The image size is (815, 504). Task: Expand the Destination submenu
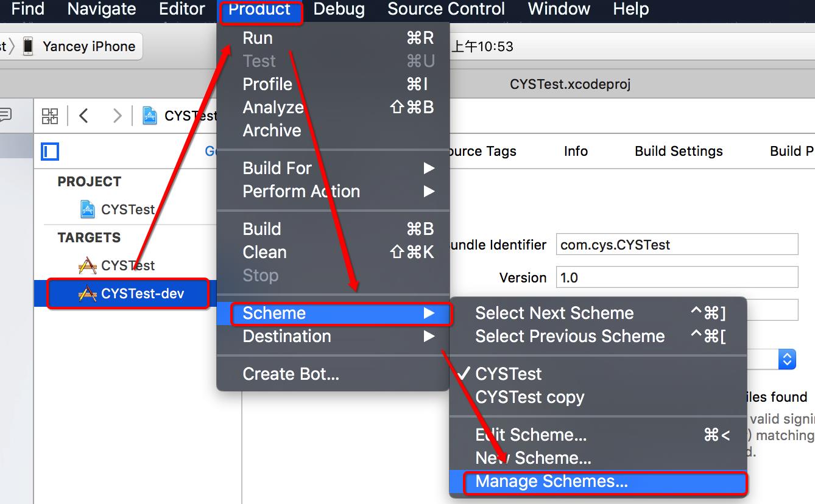point(333,336)
